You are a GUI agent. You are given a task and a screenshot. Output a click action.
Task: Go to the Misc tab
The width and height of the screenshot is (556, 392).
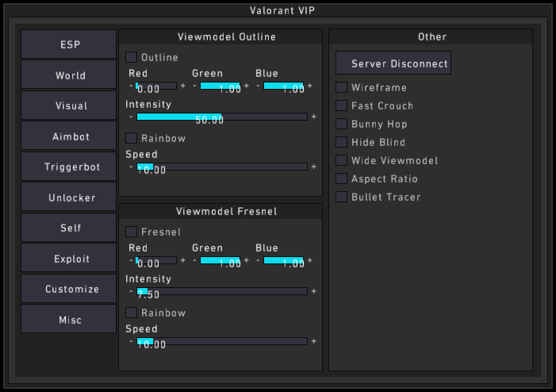click(x=69, y=320)
